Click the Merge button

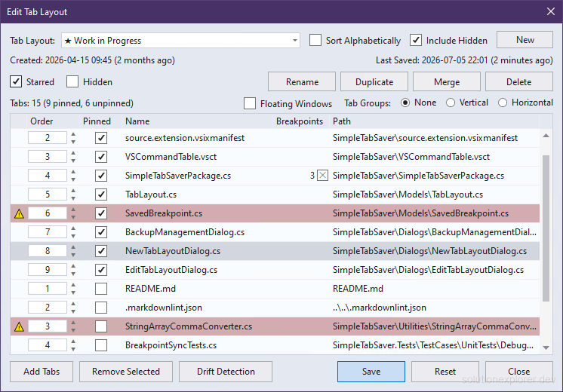[x=447, y=81]
